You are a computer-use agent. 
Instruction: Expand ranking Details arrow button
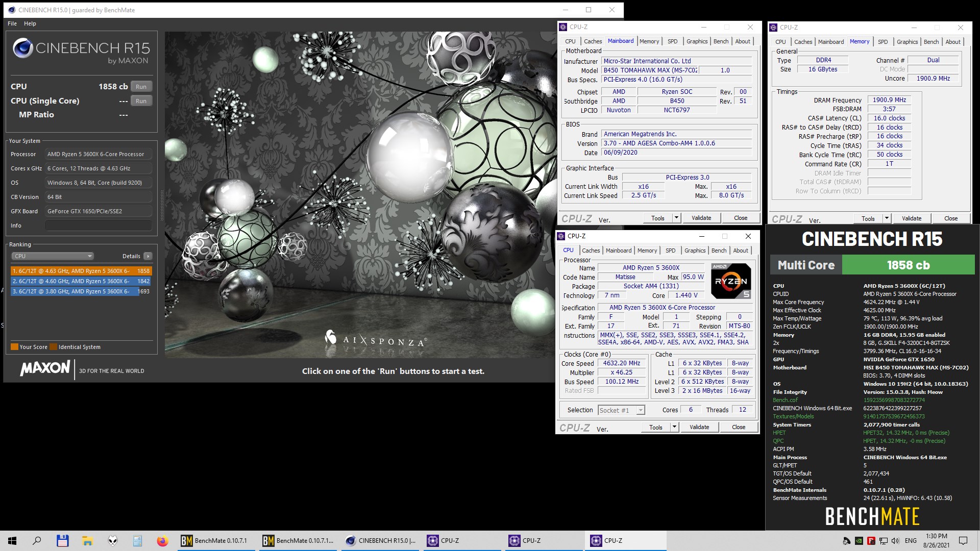148,256
